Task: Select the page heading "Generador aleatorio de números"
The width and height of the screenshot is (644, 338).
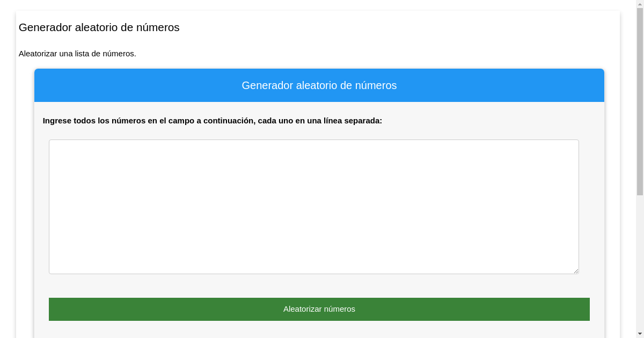Action: 99,27
